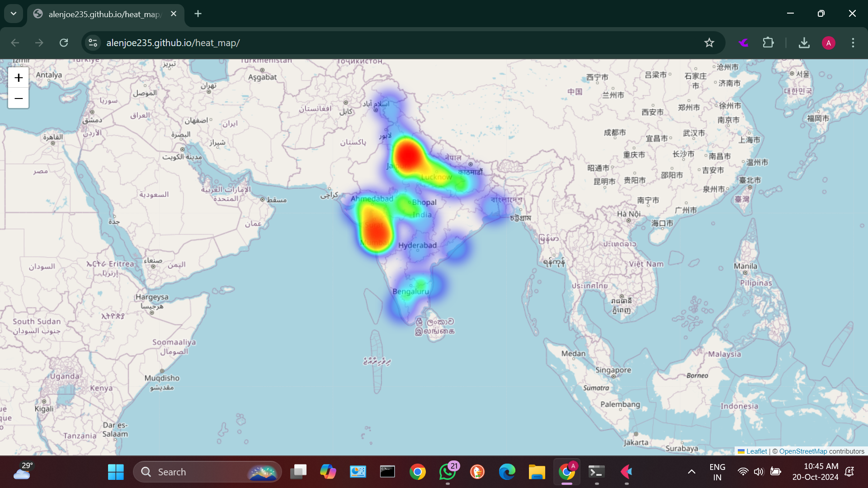Viewport: 868px width, 488px height.
Task: Select the alenjoe235.github.io/heat_map tab
Action: [x=104, y=14]
